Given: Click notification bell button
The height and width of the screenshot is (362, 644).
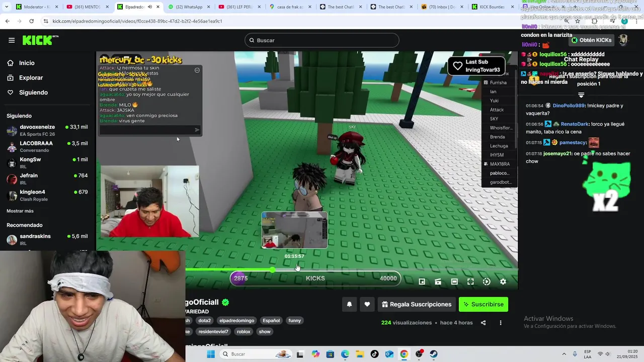Looking at the screenshot, I should (349, 304).
